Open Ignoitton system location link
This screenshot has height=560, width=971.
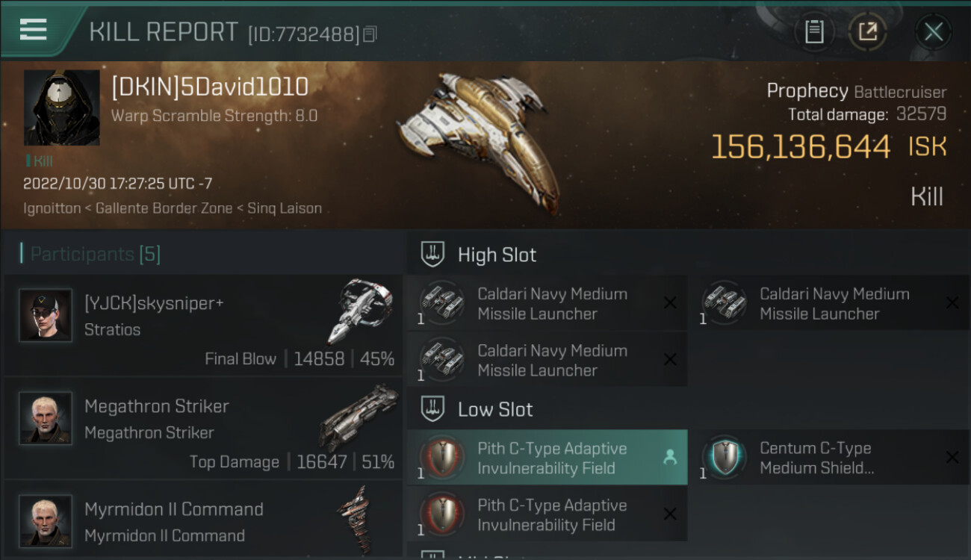tap(52, 208)
